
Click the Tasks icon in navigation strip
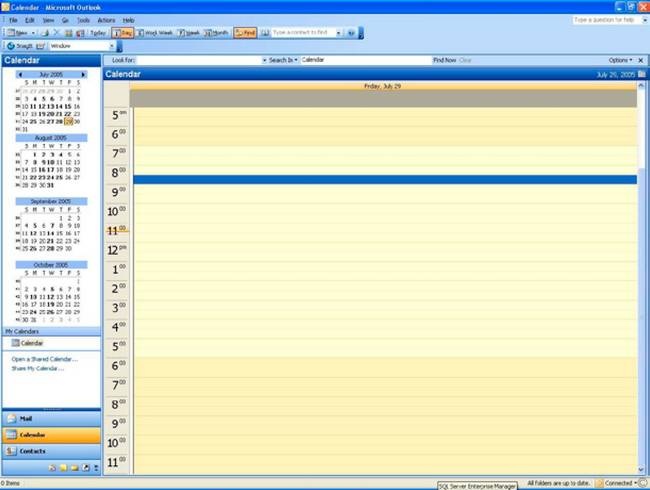coord(51,468)
